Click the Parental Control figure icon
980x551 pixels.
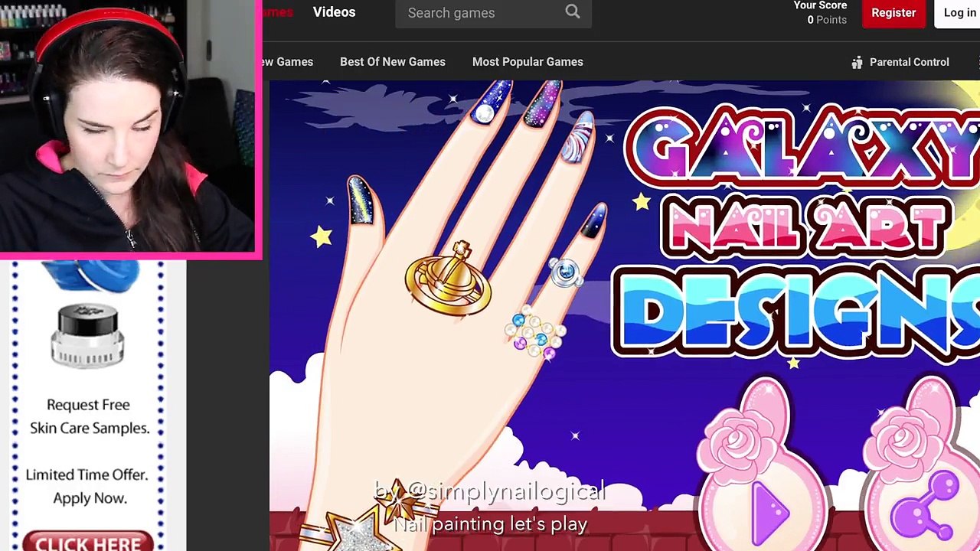(x=857, y=62)
